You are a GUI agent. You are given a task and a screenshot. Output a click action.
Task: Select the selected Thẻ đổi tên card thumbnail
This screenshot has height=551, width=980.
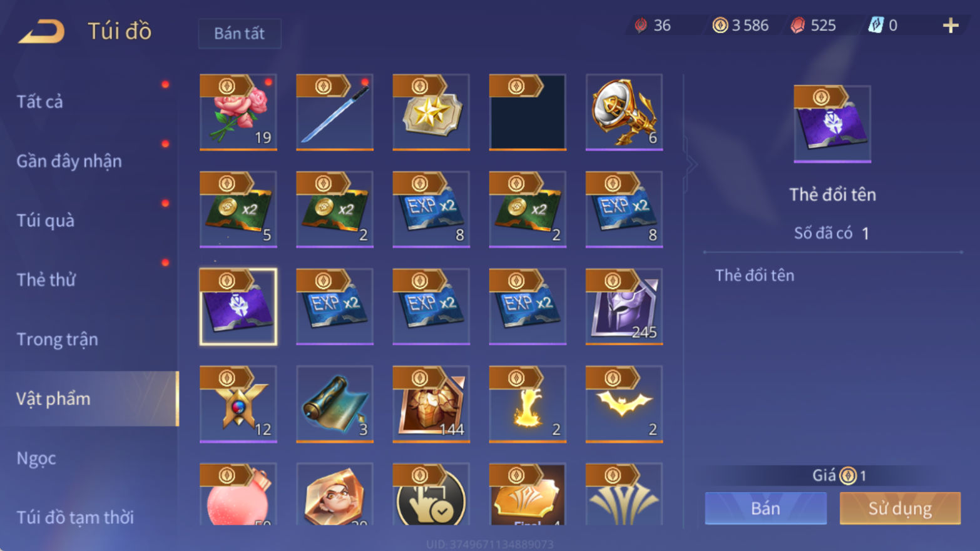[238, 306]
